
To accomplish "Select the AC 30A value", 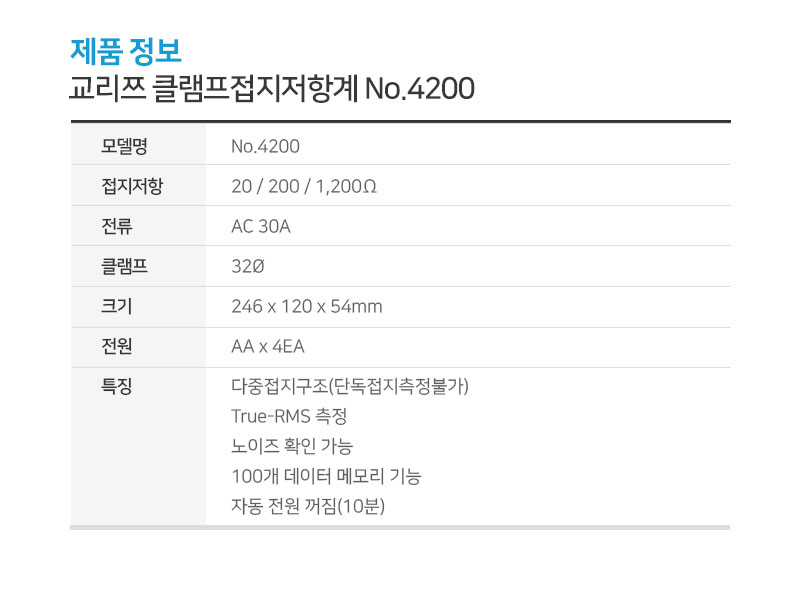I will click(261, 226).
